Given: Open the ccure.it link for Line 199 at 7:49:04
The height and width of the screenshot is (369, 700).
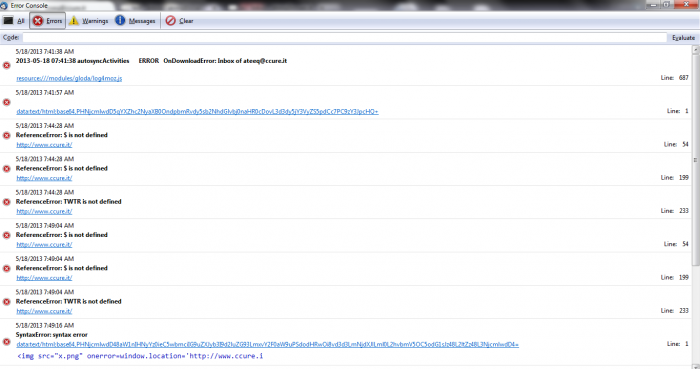Looking at the screenshot, I should point(44,278).
